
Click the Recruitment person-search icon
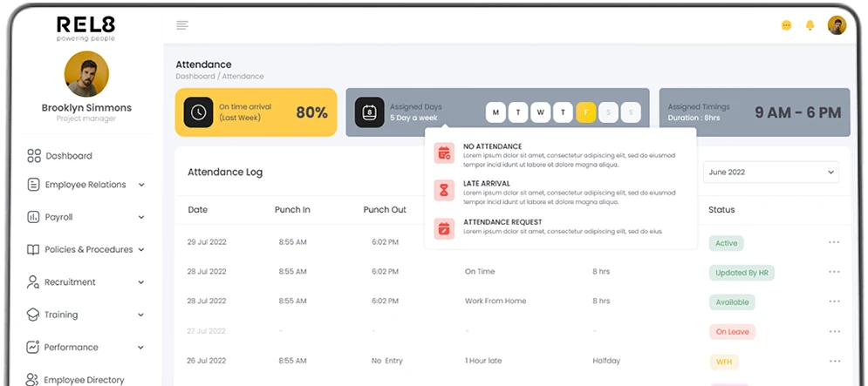(33, 282)
